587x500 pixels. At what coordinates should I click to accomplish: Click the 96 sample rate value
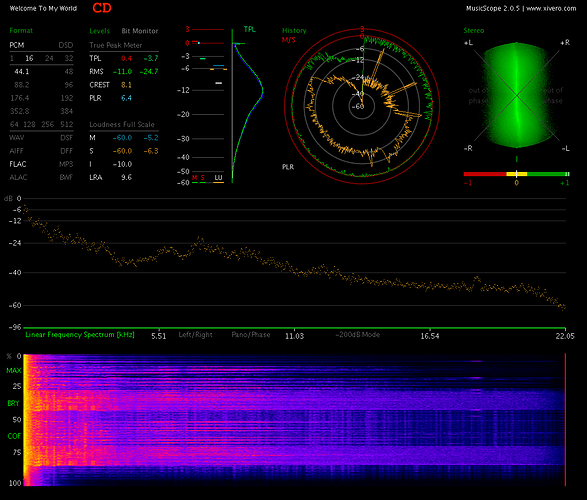pos(69,85)
